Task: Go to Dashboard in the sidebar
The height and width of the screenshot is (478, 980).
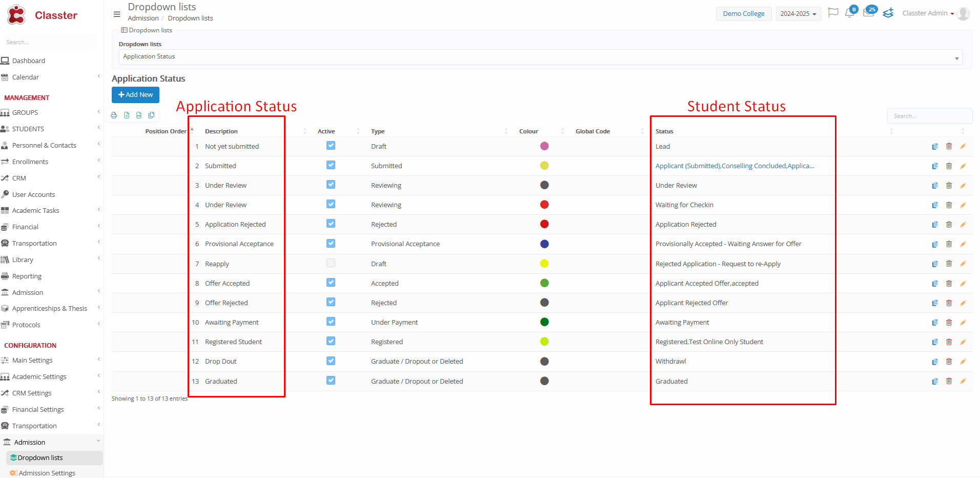Action: click(x=29, y=61)
